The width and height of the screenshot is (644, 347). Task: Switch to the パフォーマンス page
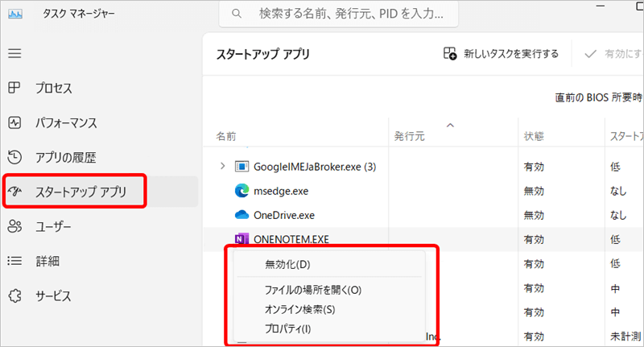66,123
